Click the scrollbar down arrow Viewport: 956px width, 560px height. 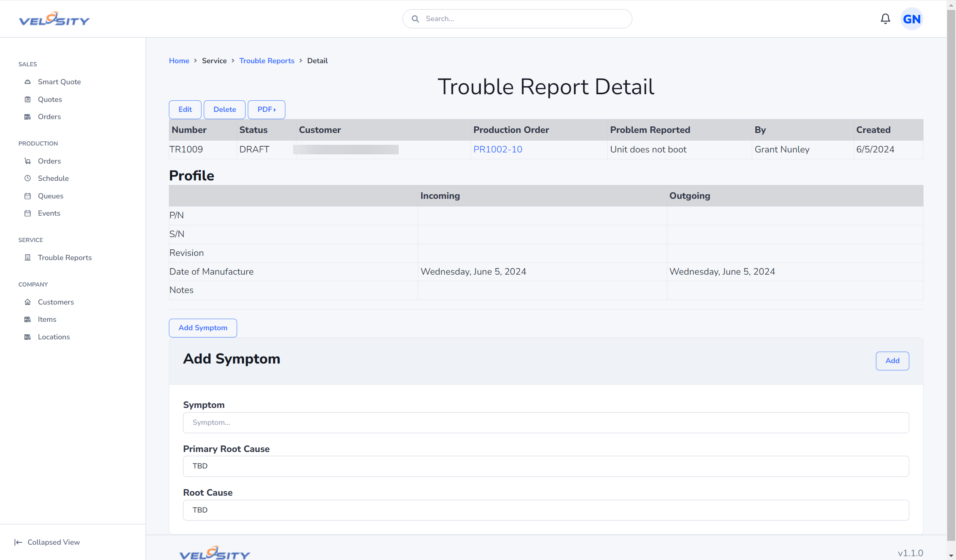[x=951, y=555]
